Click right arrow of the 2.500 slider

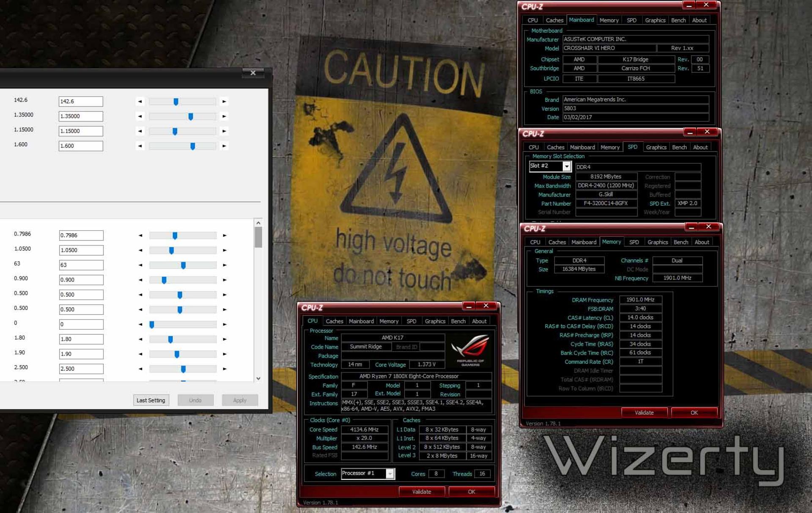225,369
